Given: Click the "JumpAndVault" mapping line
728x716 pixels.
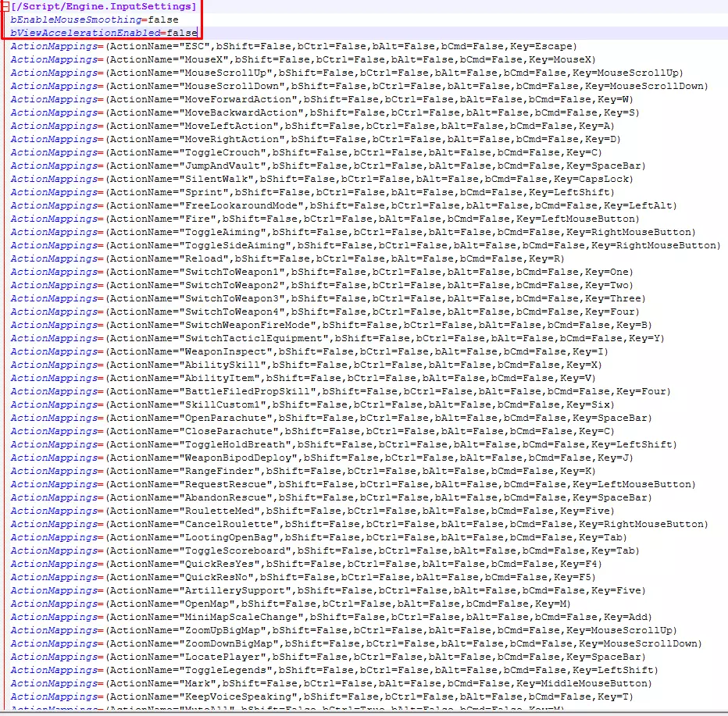Looking at the screenshot, I should click(x=328, y=166).
